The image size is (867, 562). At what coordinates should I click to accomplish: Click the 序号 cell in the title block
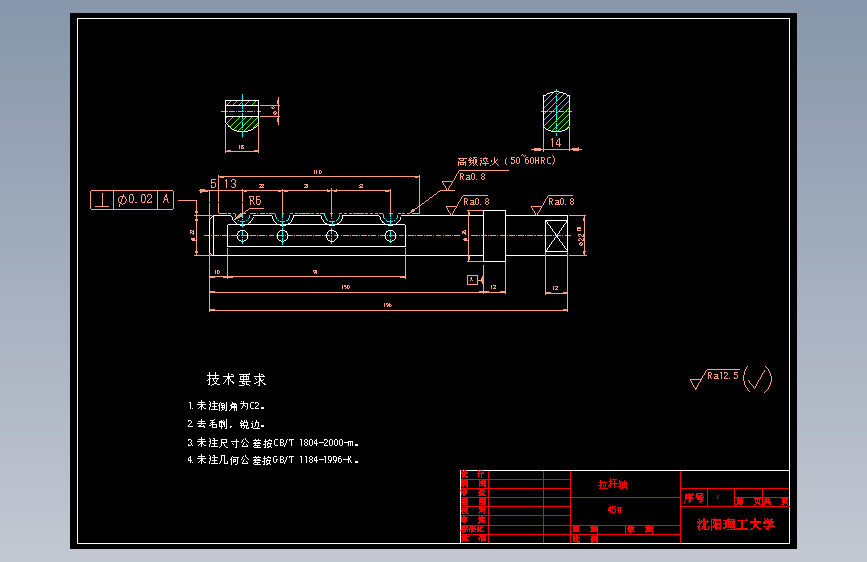coord(694,498)
